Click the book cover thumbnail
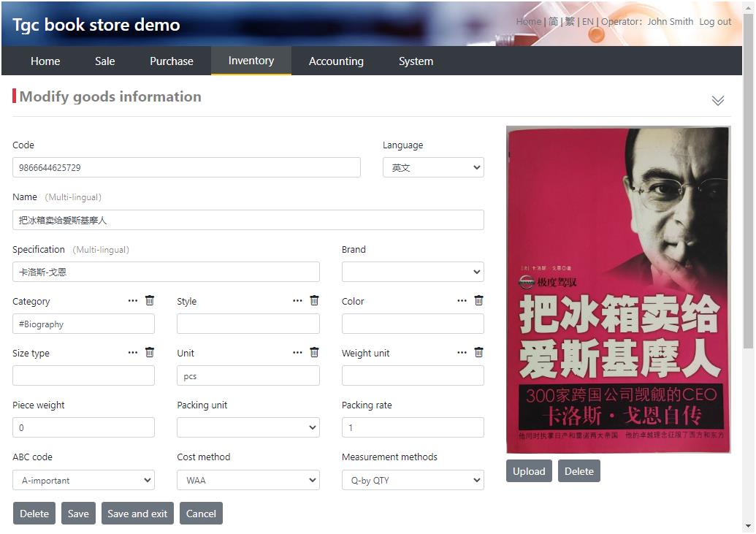This screenshot has width=756, height=534. point(619,289)
